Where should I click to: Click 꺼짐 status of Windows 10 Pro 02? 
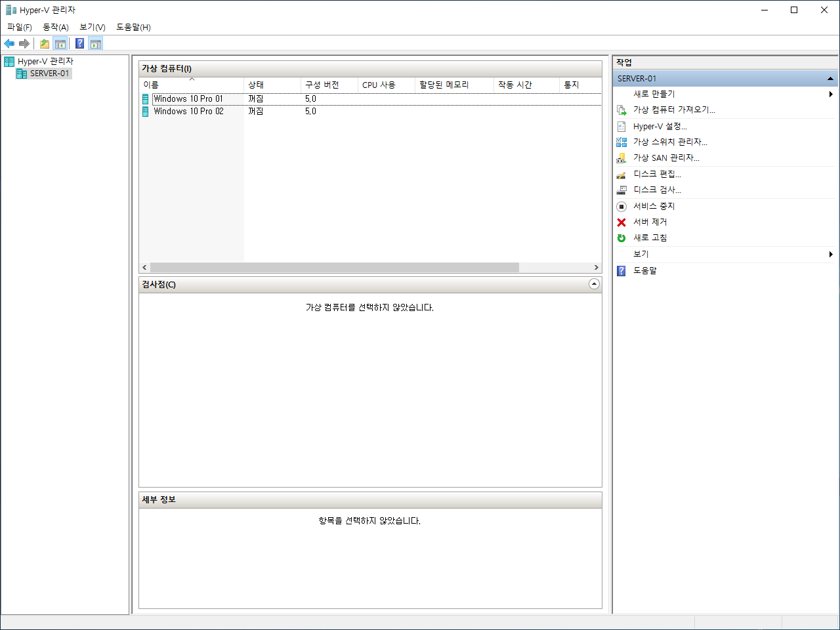[256, 112]
